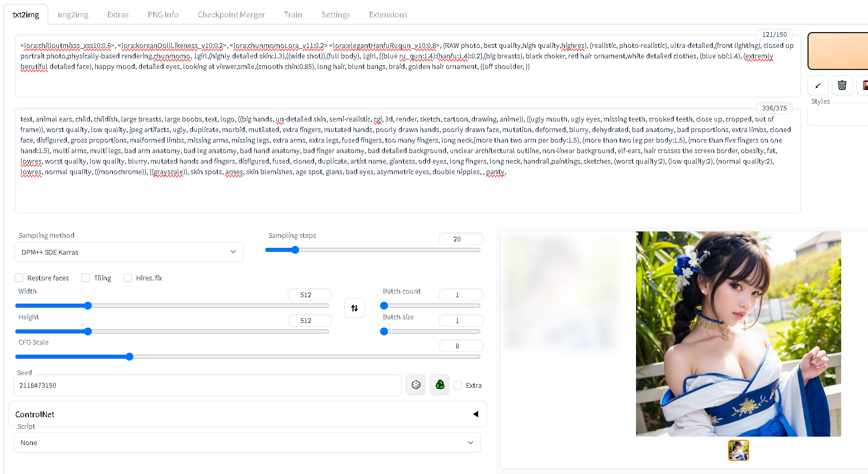Click the Sampling steps slider handle
Screen dimensions: 868x474
[x=295, y=250]
